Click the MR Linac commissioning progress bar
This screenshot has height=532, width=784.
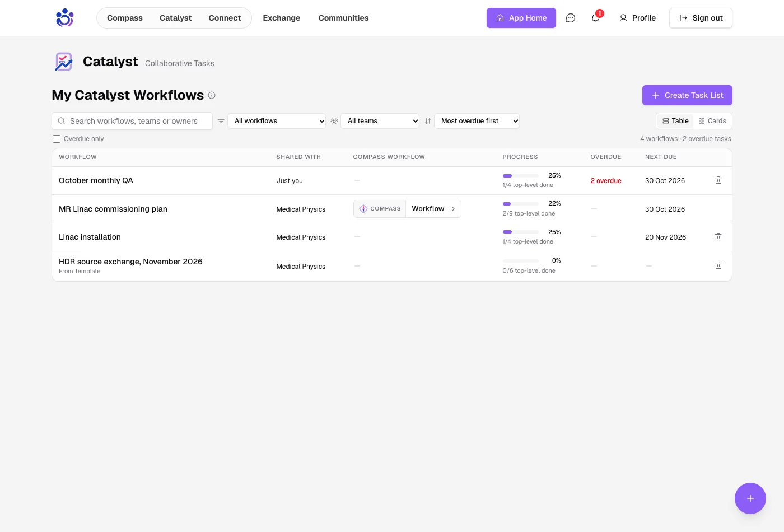tap(521, 204)
